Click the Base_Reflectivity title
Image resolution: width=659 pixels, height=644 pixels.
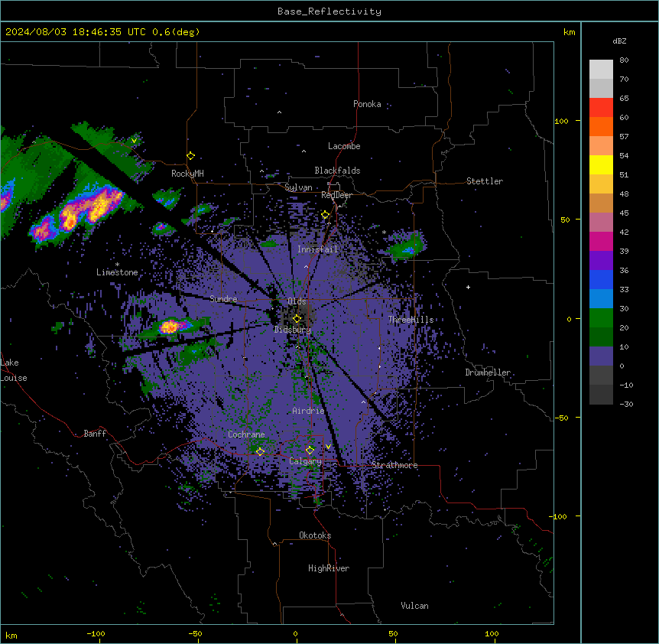329,11
